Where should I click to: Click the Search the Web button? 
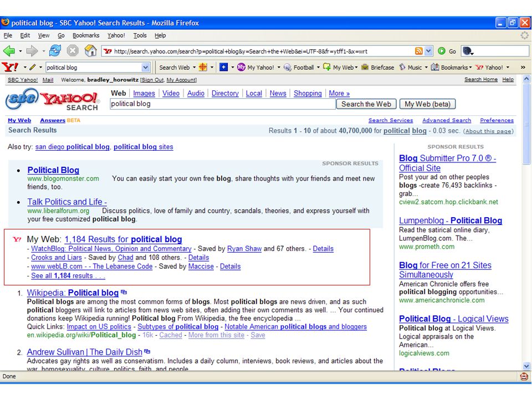pos(366,104)
